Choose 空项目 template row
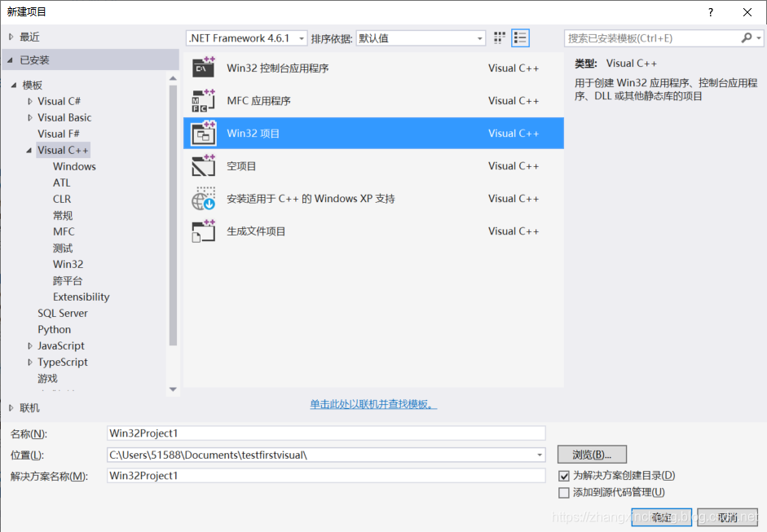This screenshot has width=767, height=532. (x=373, y=165)
